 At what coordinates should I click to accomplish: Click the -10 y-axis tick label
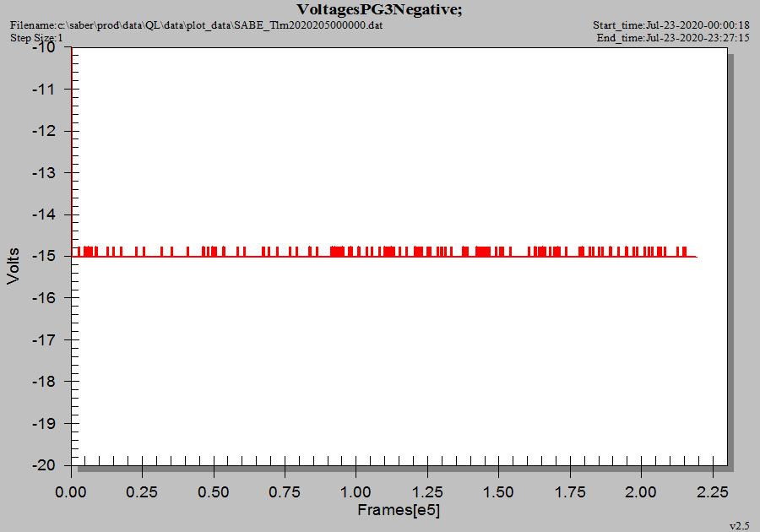[44, 47]
